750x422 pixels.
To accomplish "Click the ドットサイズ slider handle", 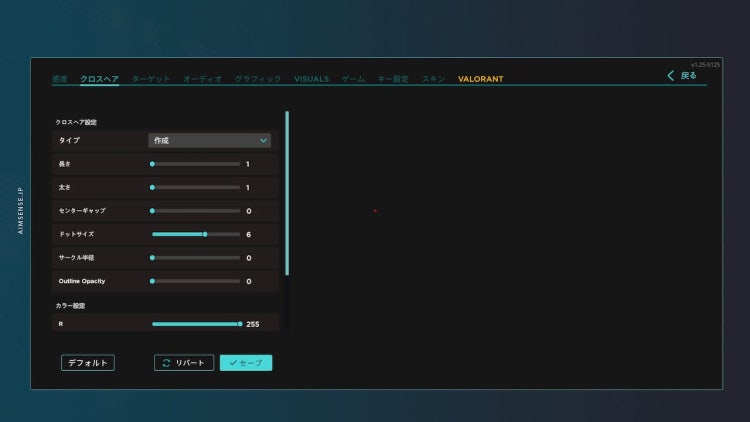I will pyautogui.click(x=205, y=234).
